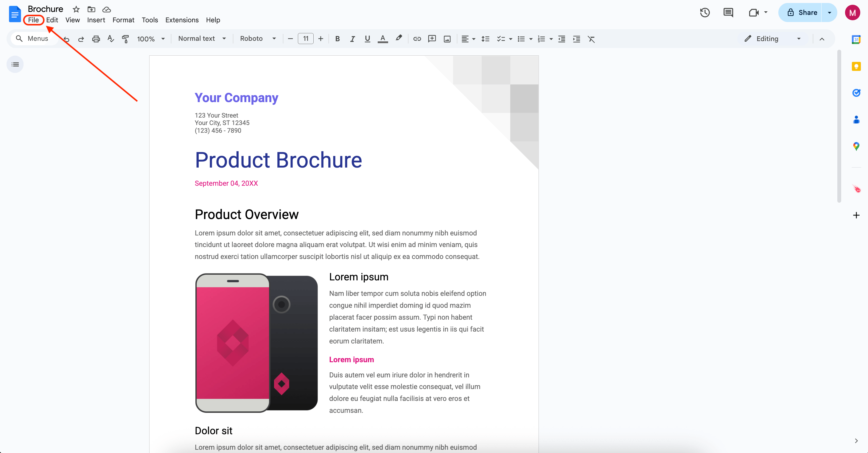This screenshot has height=453, width=868.
Task: Open Google Maps side panel
Action: 856,146
